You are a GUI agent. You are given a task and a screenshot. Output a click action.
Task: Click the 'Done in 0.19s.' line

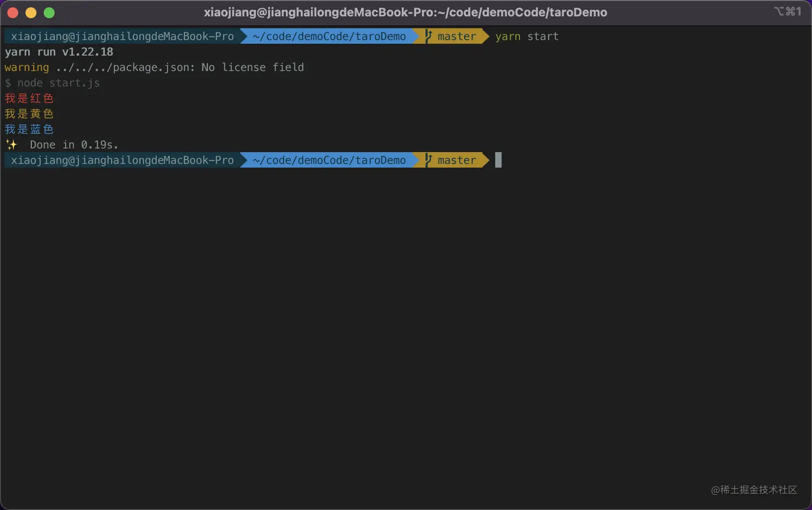[x=74, y=145]
